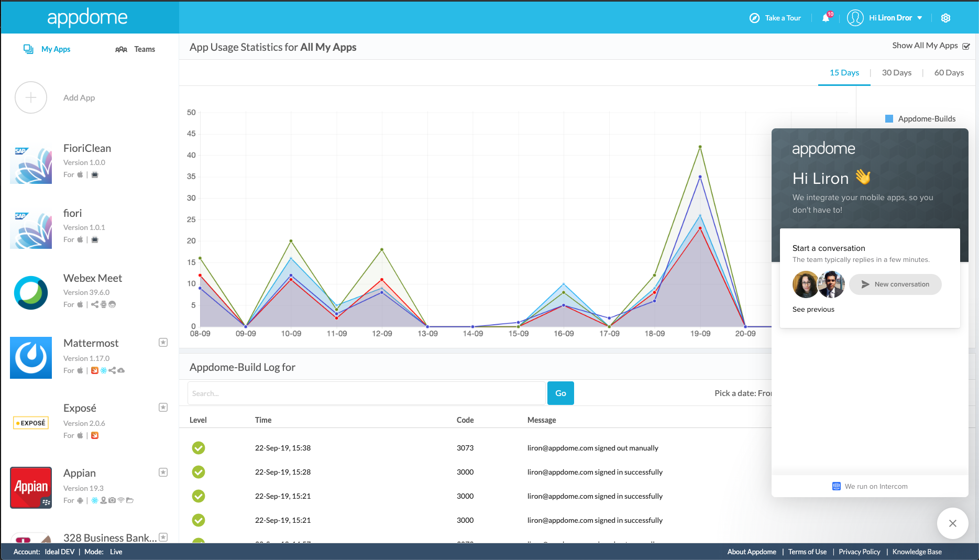Click Live mode status text
This screenshot has height=560, width=979.
coord(116,552)
